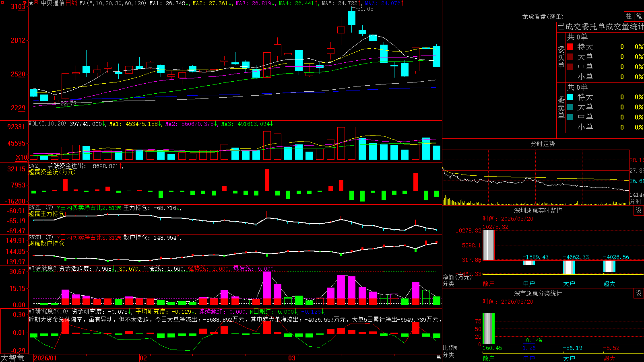Click 散户 category under 深市超赢分类统计
Image resolution: width=644 pixels, height=362 pixels.
tap(489, 358)
